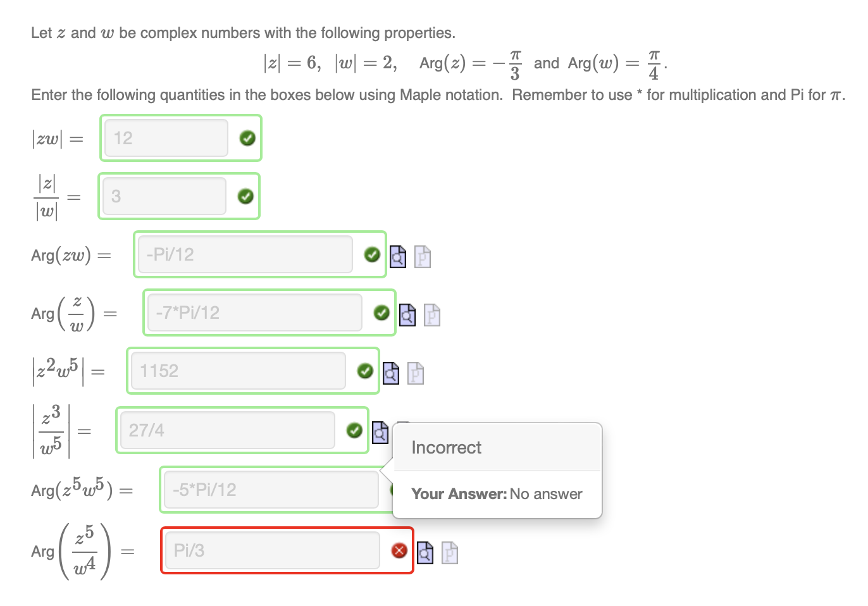Open the P icon beside the |z²w⁵| answer
868x606 pixels.
(x=416, y=373)
